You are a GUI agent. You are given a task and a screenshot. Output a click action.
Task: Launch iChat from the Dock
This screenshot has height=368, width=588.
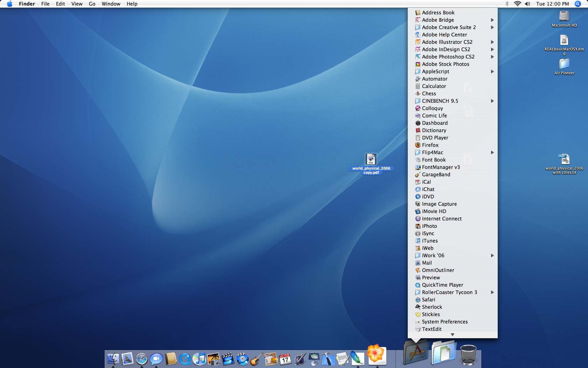156,359
